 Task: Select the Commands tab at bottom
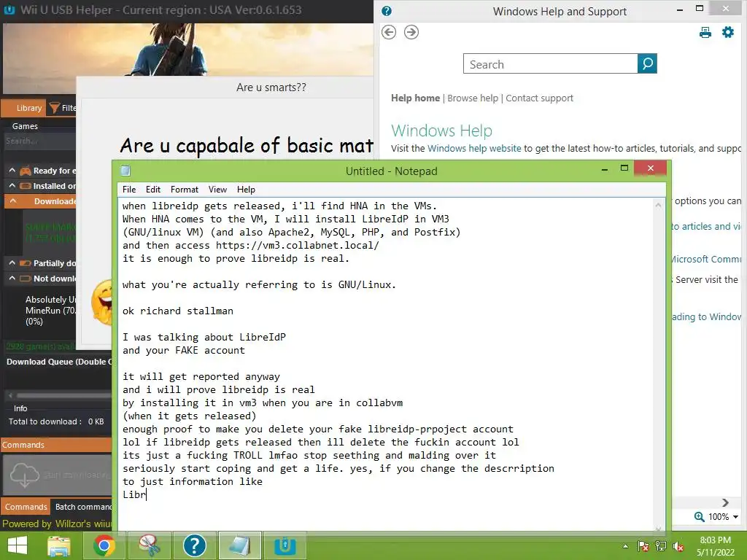(26, 507)
